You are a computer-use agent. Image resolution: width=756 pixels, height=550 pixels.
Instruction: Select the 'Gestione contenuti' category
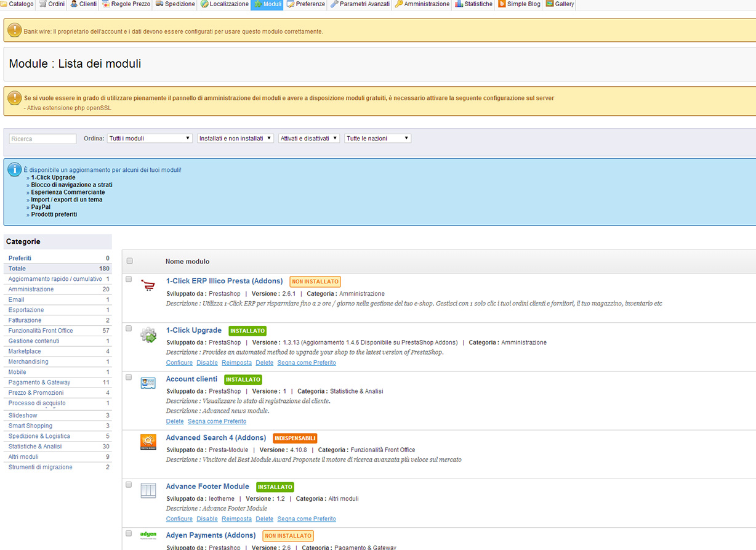[58, 341]
